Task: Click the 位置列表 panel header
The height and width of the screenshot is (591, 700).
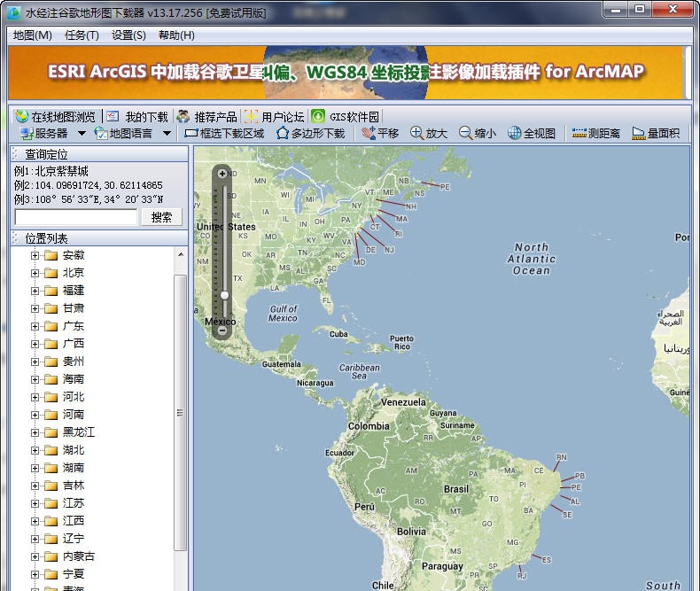Action: click(x=99, y=238)
